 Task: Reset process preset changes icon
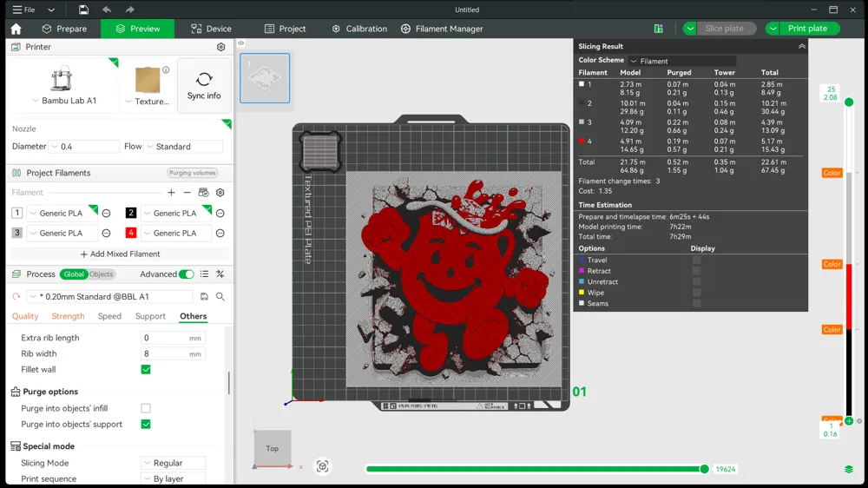tap(16, 296)
